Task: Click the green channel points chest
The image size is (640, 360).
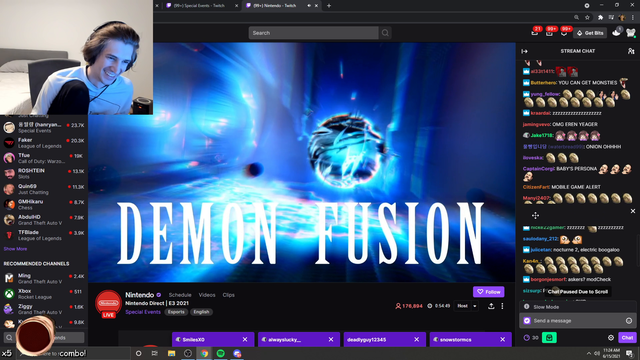Action: click(x=549, y=338)
